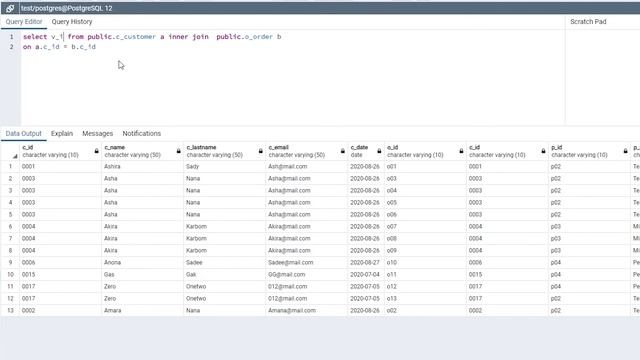Click the cell 'Ash@mail.com'
This screenshot has width=640, height=360.
coord(307,167)
